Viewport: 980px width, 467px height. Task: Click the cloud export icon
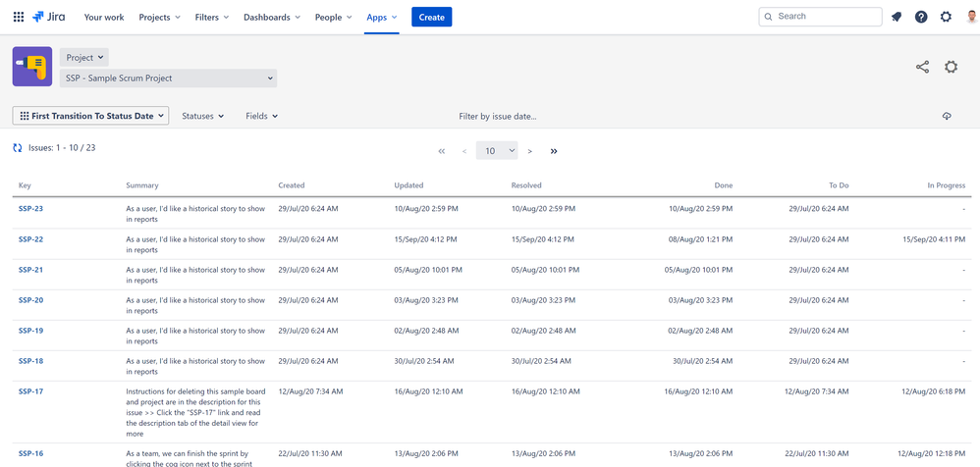(x=947, y=116)
